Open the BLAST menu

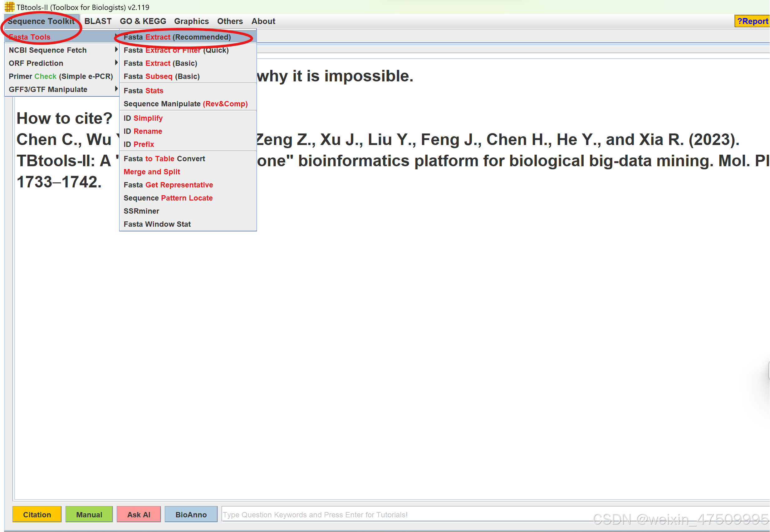pos(98,21)
